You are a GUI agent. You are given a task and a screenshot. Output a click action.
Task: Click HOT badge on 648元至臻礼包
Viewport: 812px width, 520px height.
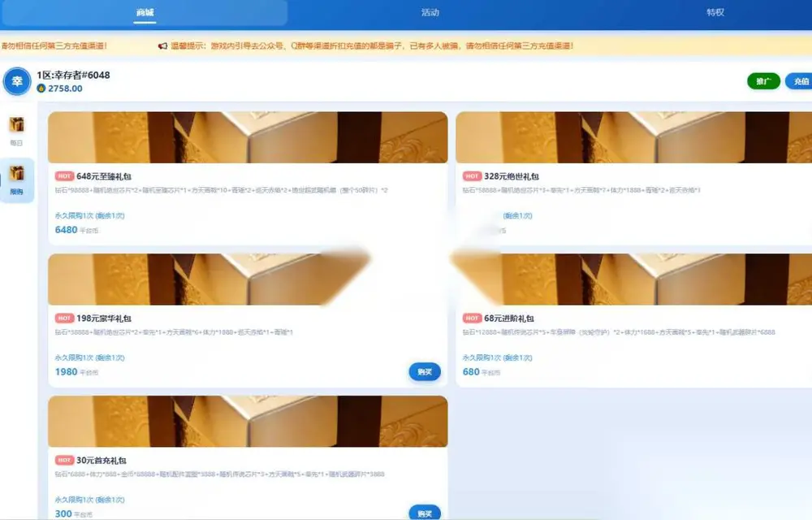coord(64,176)
